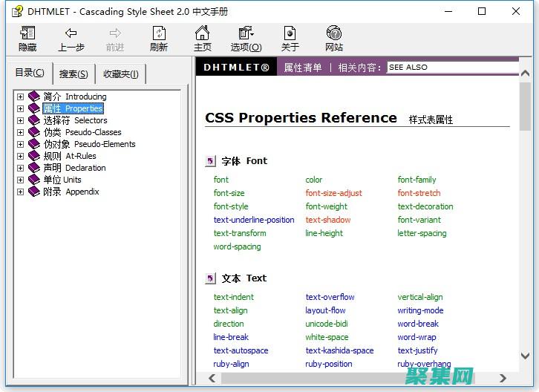The height and width of the screenshot is (392, 539).
Task: Go to Home (主页) via toolbar icon
Action: (202, 33)
